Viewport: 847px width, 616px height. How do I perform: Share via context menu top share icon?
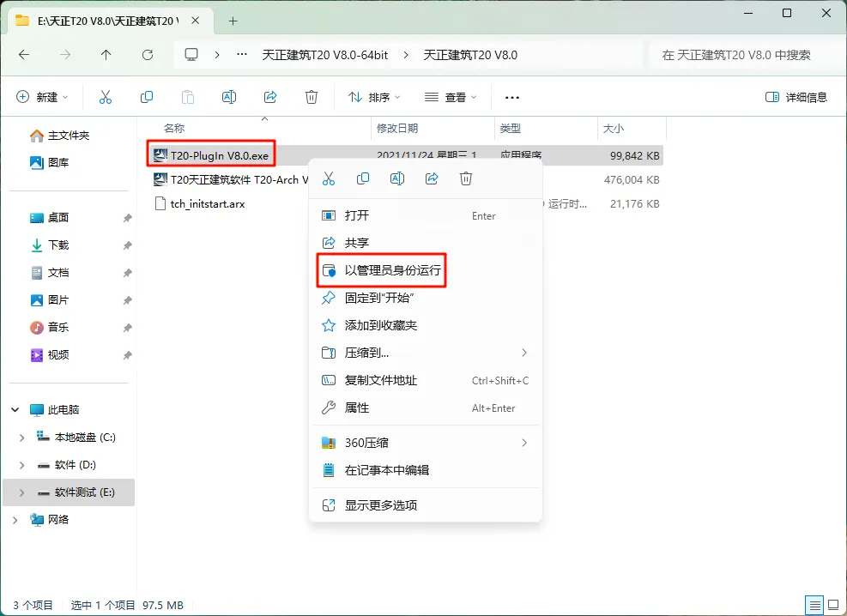point(432,178)
